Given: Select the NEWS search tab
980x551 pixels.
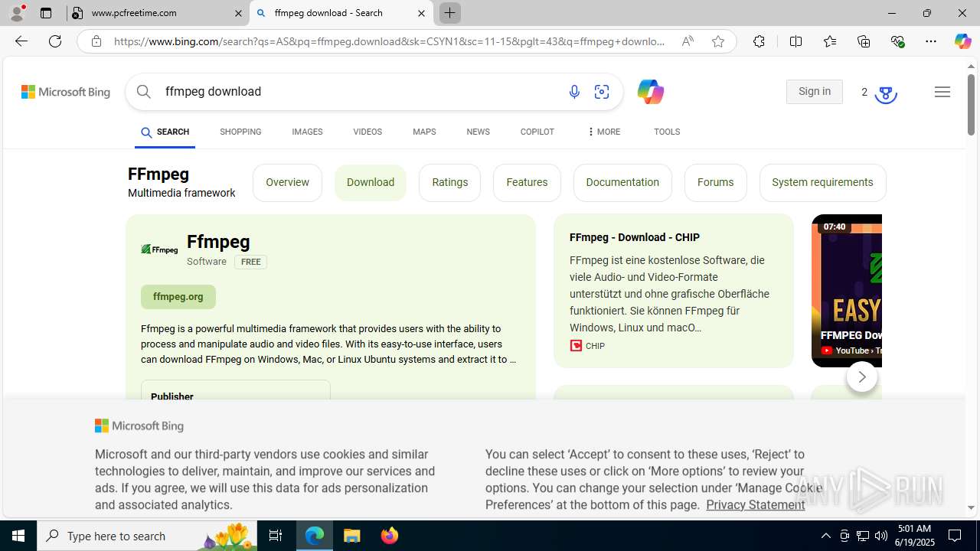Looking at the screenshot, I should (x=478, y=132).
